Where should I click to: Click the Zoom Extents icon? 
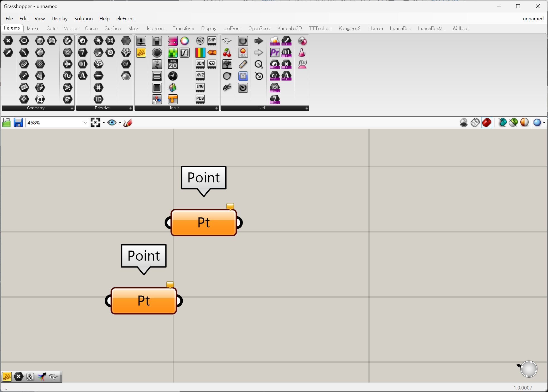(x=95, y=123)
